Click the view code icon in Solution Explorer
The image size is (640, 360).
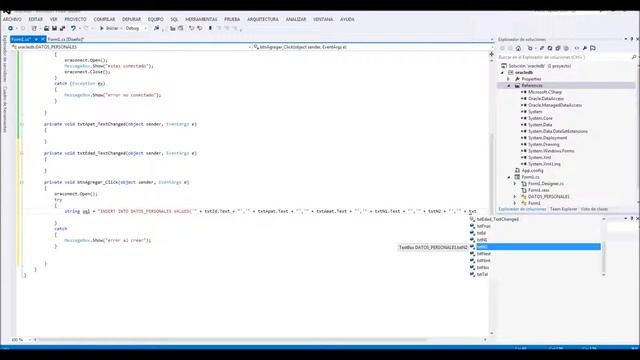pos(577,48)
